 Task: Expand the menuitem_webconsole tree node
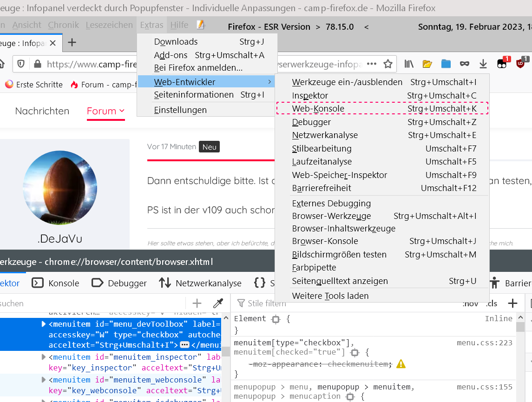coord(44,380)
